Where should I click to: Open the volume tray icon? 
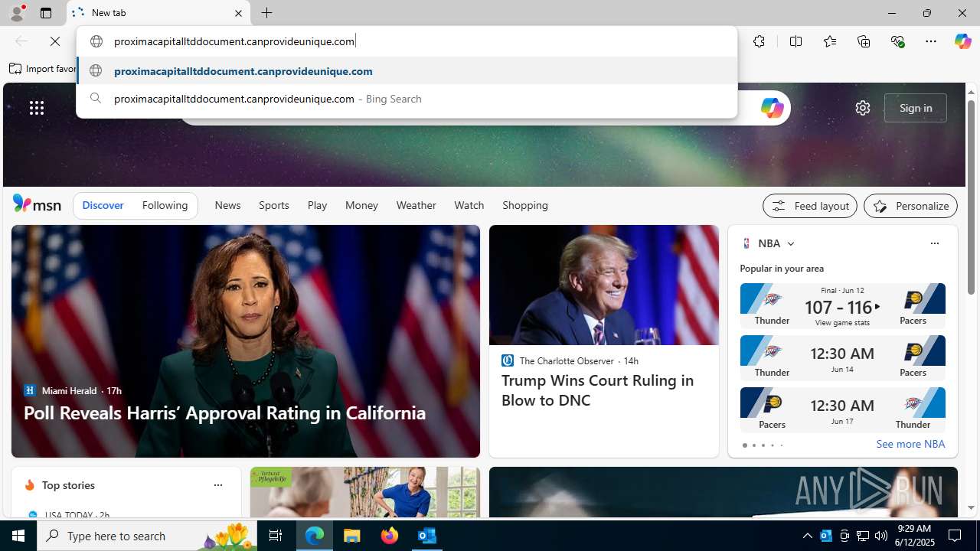pos(881,536)
